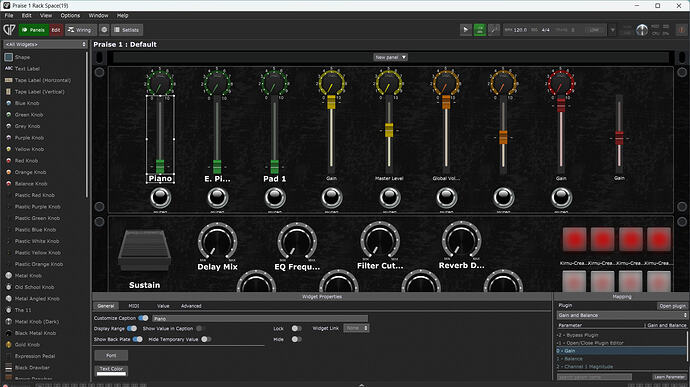Open global settings gear button

click(x=104, y=30)
